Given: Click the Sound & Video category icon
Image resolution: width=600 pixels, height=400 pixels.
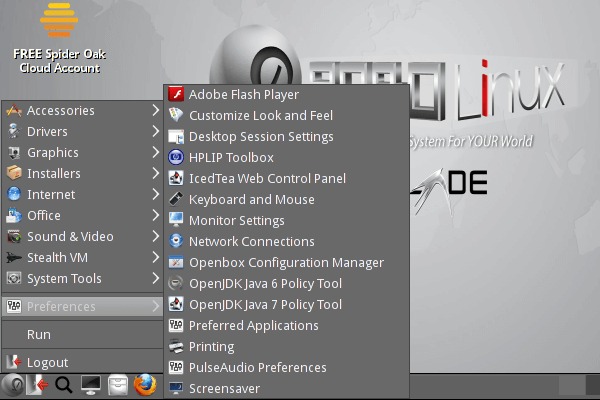Looking at the screenshot, I should coord(14,237).
